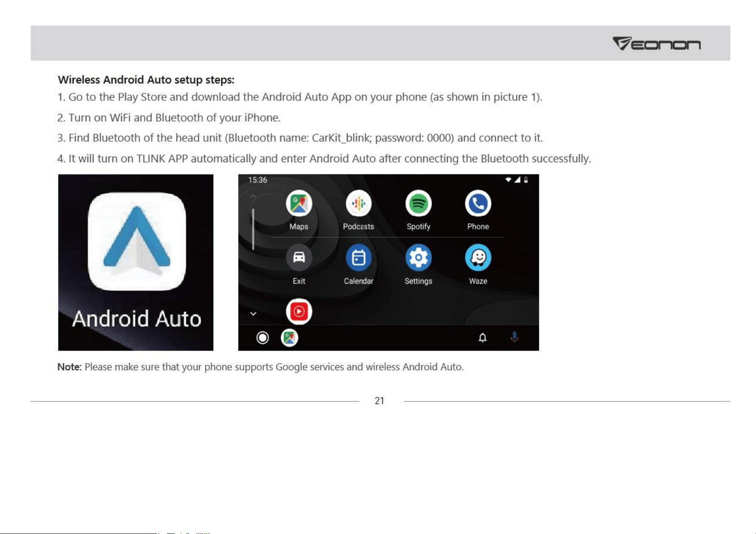Click the battery status icon

pyautogui.click(x=526, y=180)
